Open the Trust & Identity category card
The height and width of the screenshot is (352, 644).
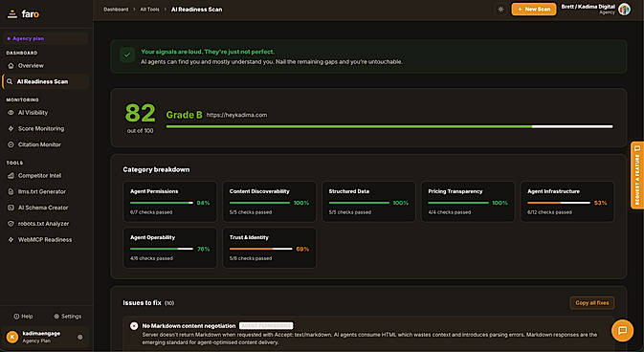click(x=270, y=248)
